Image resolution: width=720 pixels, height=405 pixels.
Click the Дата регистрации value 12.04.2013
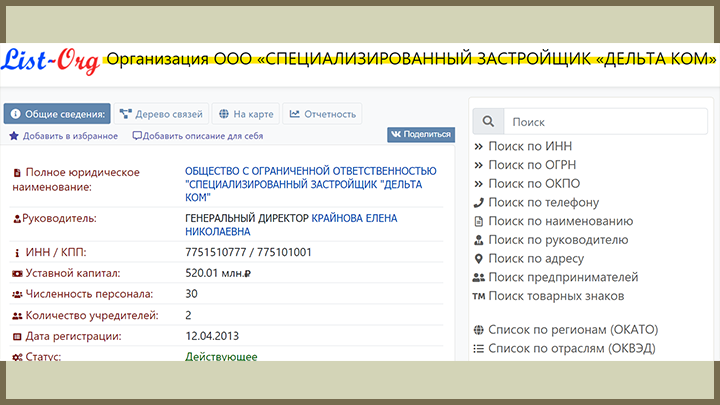click(212, 336)
